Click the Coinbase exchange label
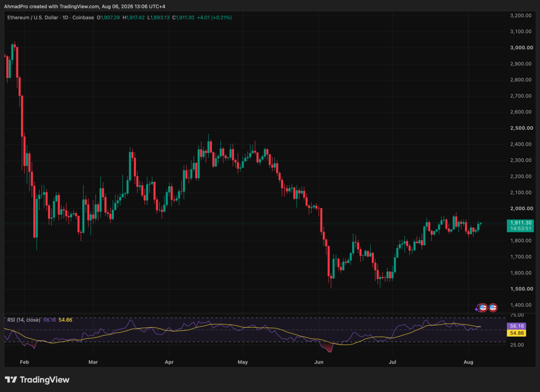The height and width of the screenshot is (392, 540). click(83, 17)
